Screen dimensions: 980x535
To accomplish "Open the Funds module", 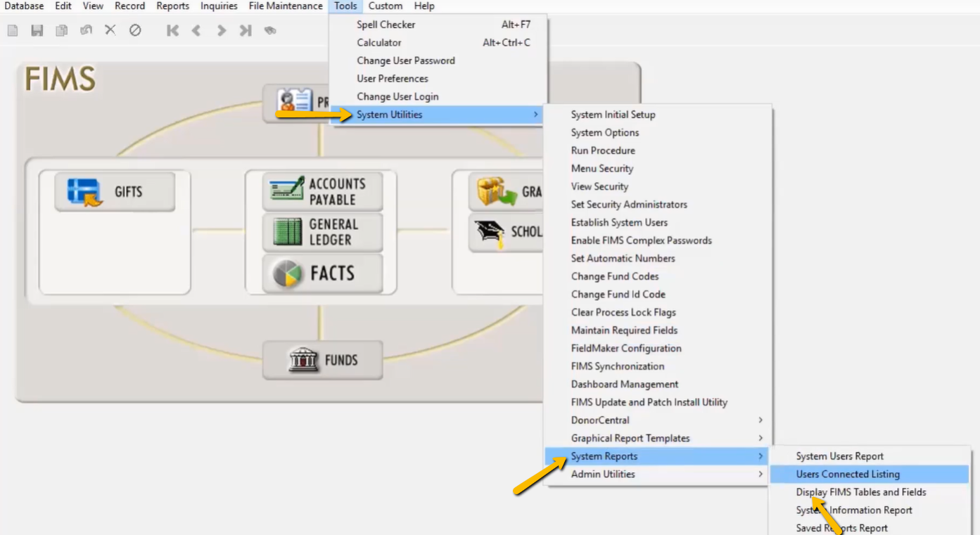I will [323, 360].
